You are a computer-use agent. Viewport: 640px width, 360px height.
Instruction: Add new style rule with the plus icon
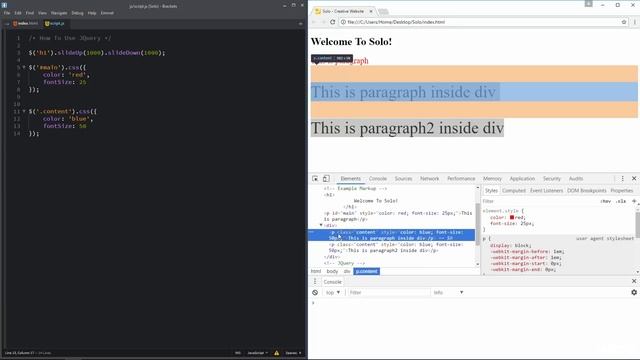click(634, 201)
